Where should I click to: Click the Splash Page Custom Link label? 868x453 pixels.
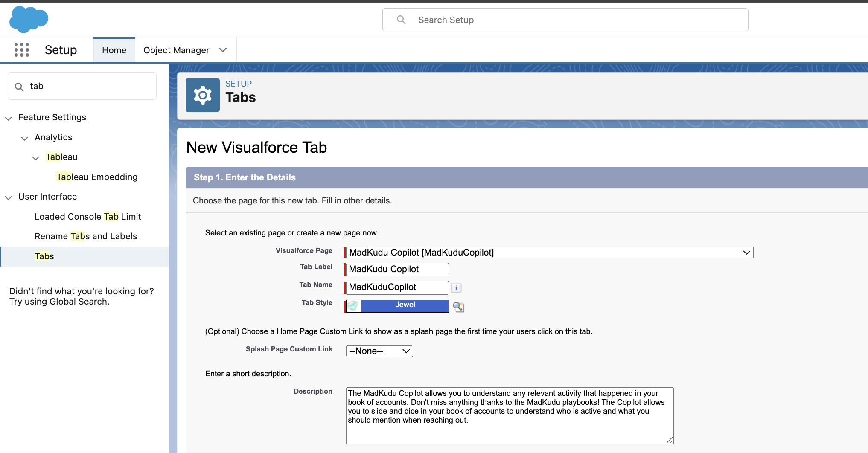(x=289, y=349)
